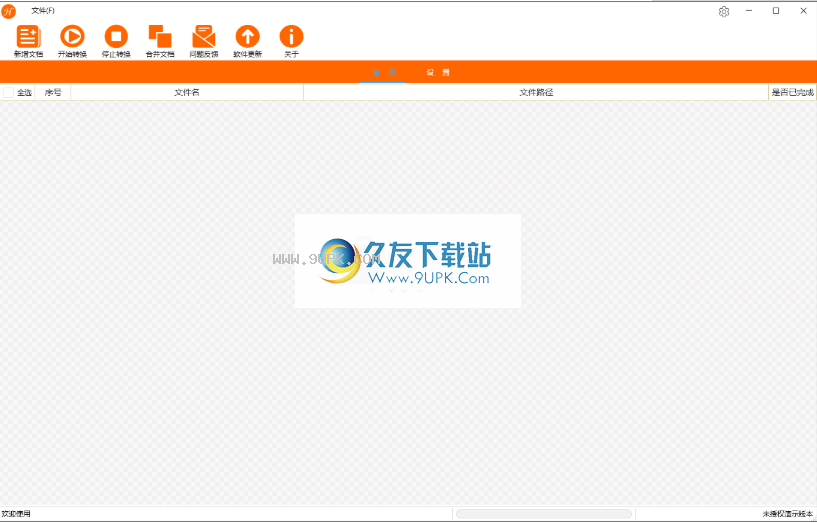Click the 是否已完成 column header

tap(793, 93)
